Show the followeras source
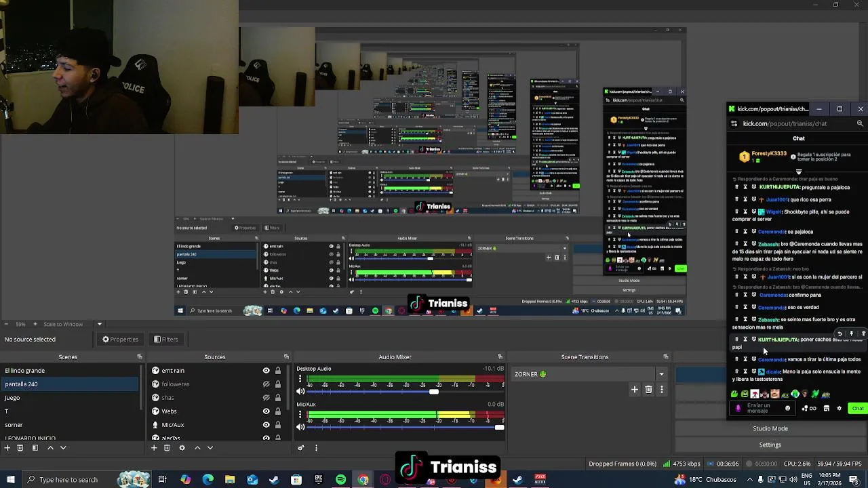The width and height of the screenshot is (868, 488). (266, 384)
